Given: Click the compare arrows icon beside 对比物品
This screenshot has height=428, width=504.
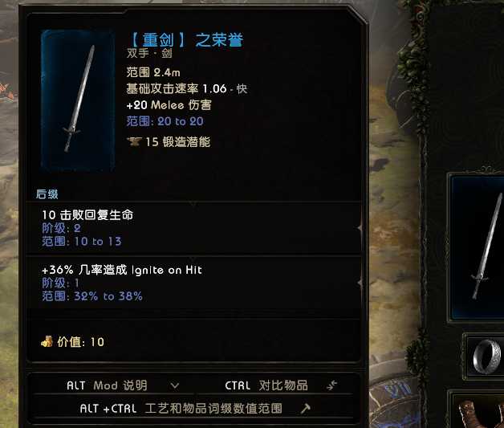Looking at the screenshot, I should pyautogui.click(x=331, y=385).
